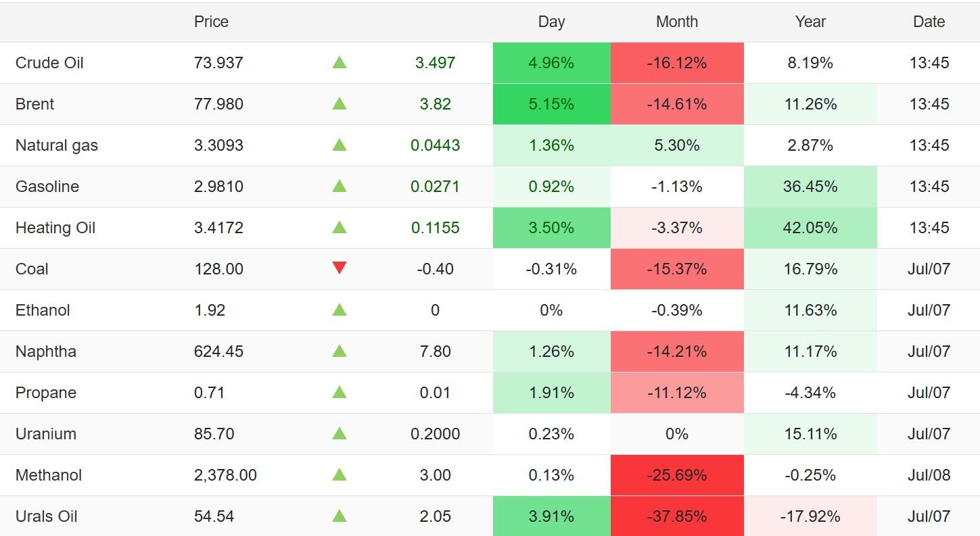Sort by the Month column header
The width and height of the screenshot is (980, 536).
677,22
